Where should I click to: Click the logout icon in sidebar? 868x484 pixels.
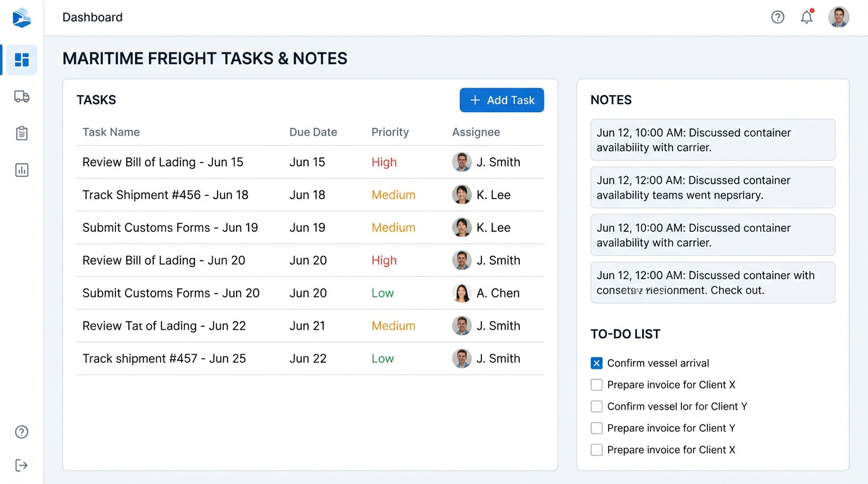click(x=21, y=465)
